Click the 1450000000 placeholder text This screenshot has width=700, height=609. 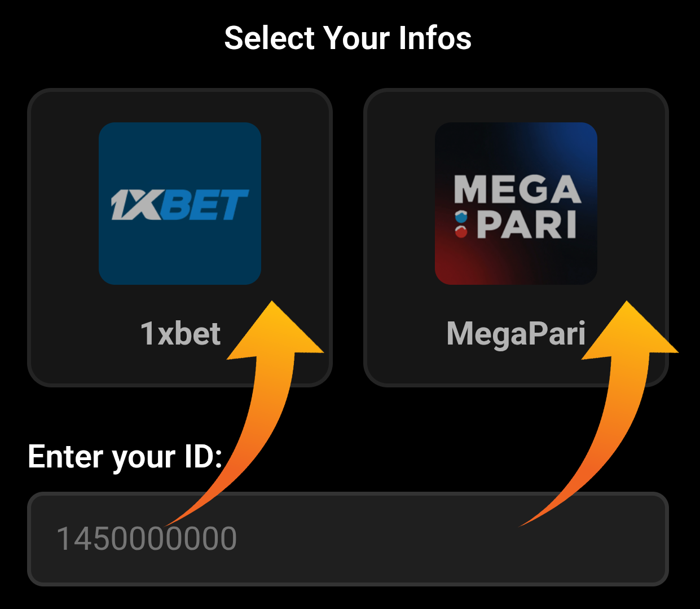pos(147,539)
